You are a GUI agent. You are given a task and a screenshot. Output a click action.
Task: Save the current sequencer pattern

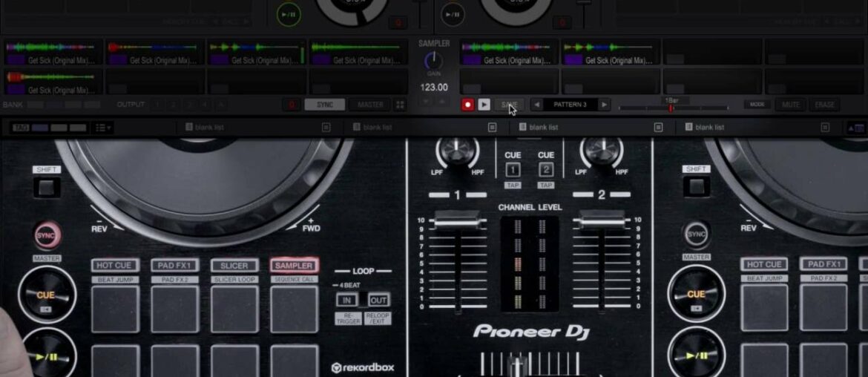point(509,105)
